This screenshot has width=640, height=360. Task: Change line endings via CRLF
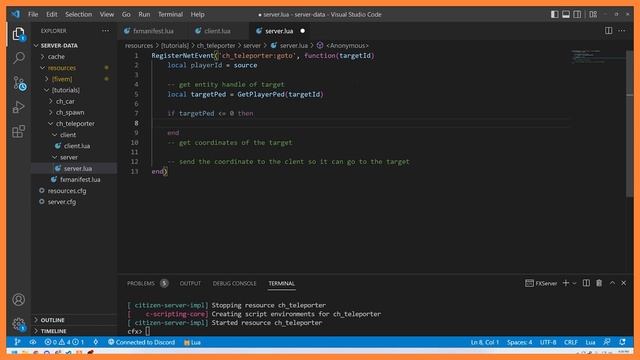pyautogui.click(x=571, y=342)
